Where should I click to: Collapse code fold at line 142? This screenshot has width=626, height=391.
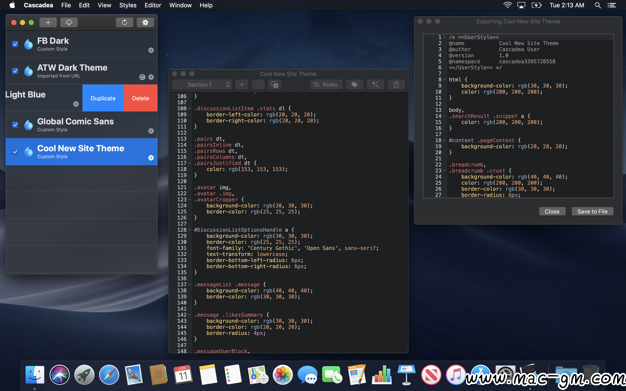[190, 315]
